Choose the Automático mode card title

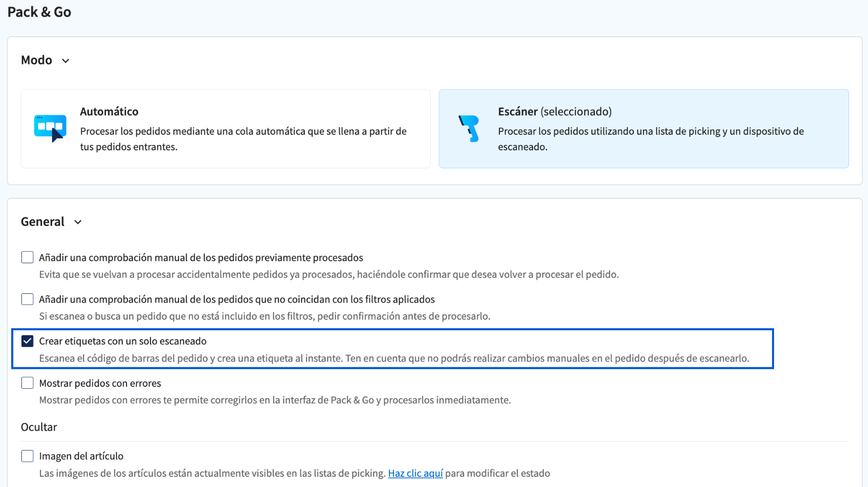point(109,111)
